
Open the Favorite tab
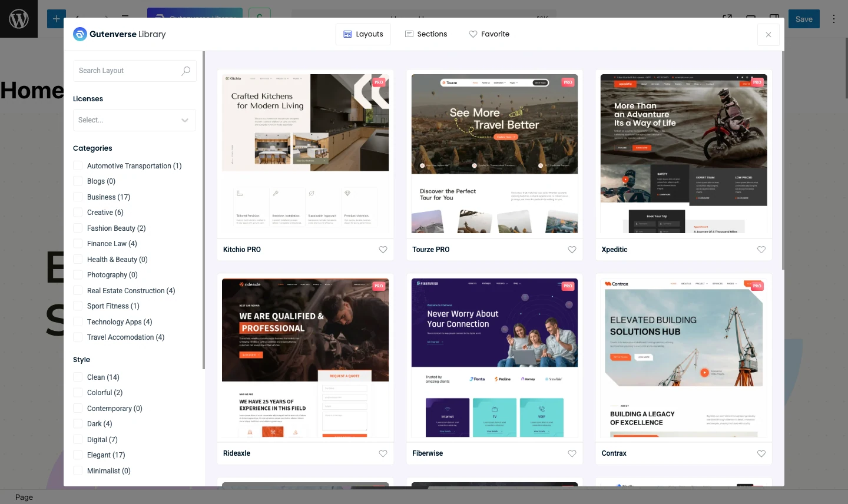(x=489, y=34)
